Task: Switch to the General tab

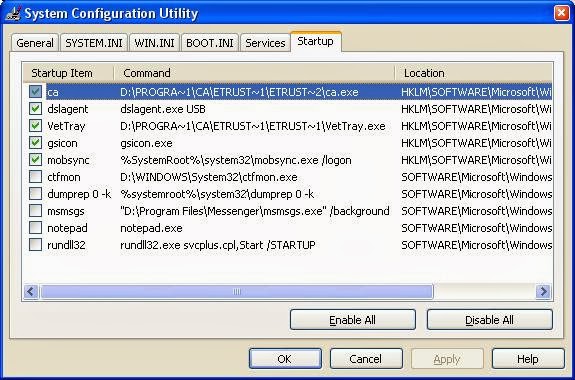Action: (35, 43)
